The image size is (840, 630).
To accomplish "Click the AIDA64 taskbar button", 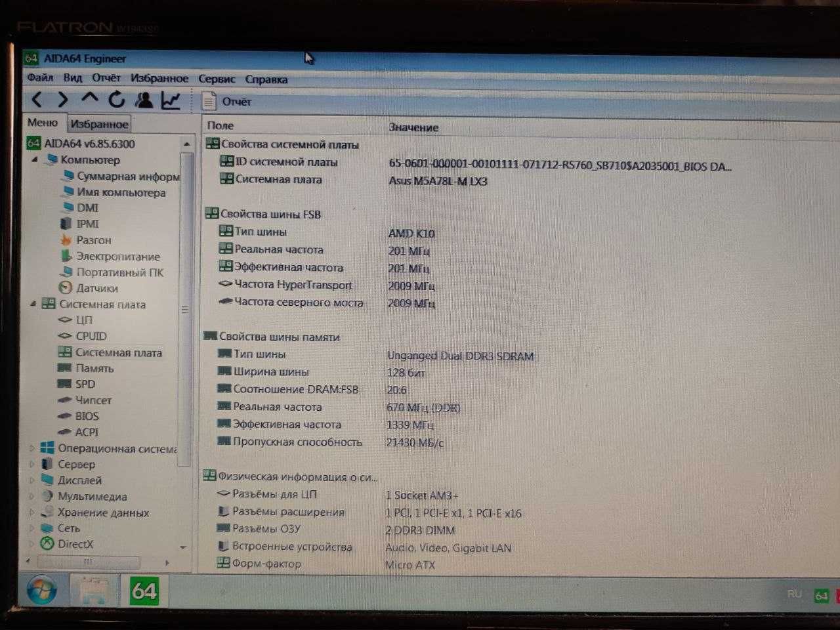I will [144, 591].
